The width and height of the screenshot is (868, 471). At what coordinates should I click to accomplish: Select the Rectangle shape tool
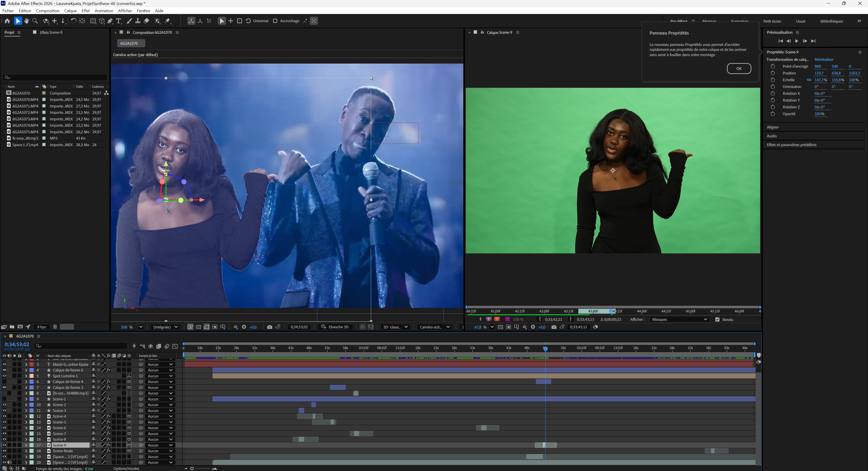(93, 21)
